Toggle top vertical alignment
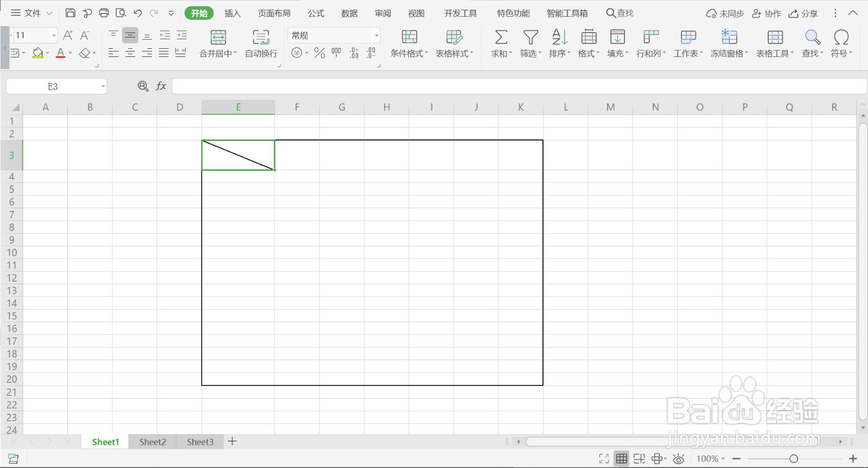This screenshot has width=868, height=468. pyautogui.click(x=113, y=35)
